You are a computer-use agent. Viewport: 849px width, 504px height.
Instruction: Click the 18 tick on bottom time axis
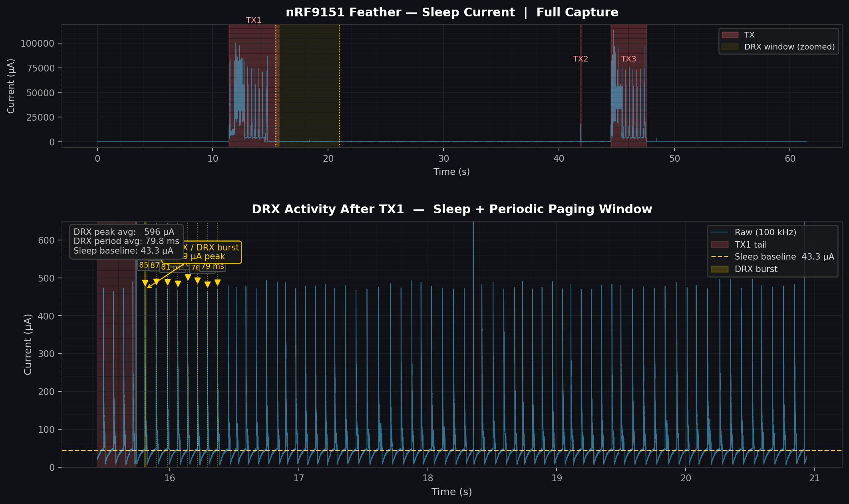click(427, 478)
